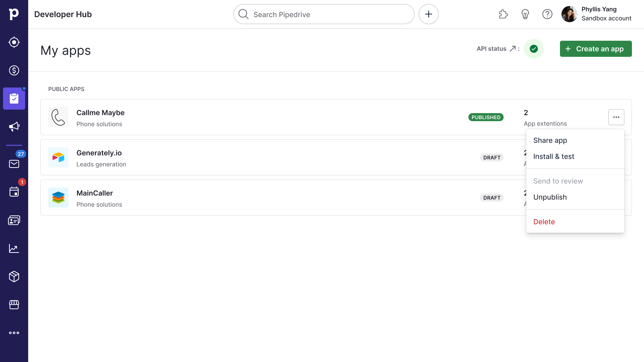Expand the sidebar More options dots
The height and width of the screenshot is (362, 644).
click(x=14, y=333)
